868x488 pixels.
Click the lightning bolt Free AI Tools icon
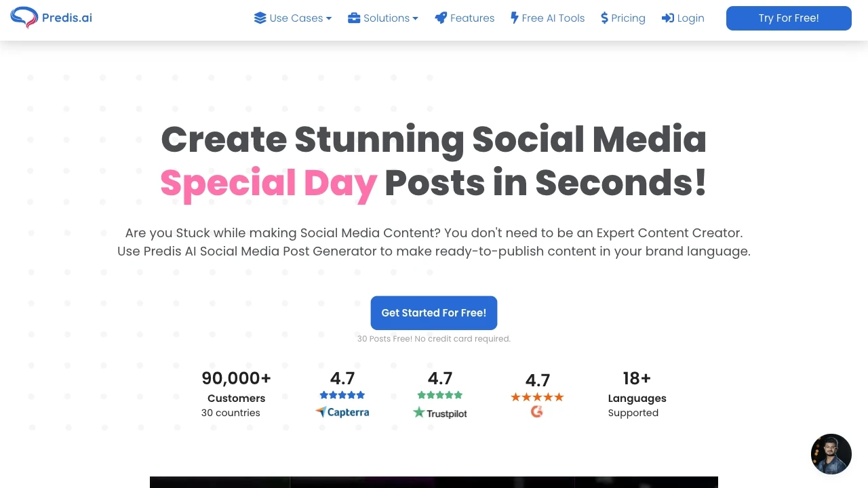[515, 18]
